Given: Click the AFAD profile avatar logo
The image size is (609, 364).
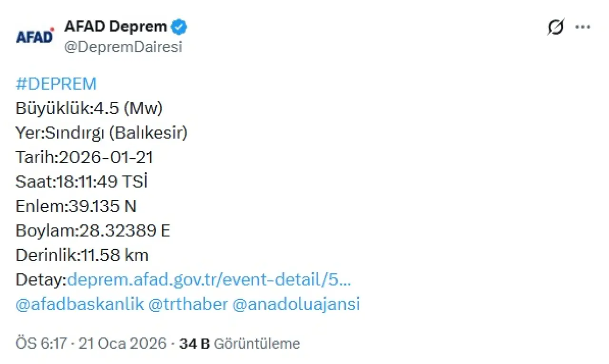Looking at the screenshot, I should coord(35,36).
